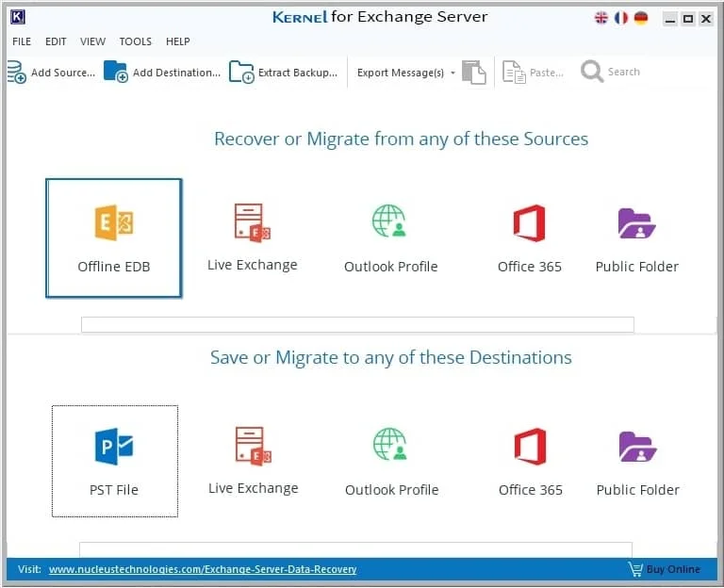Click the Copy icon in toolbar
724x588 pixels.
474,73
